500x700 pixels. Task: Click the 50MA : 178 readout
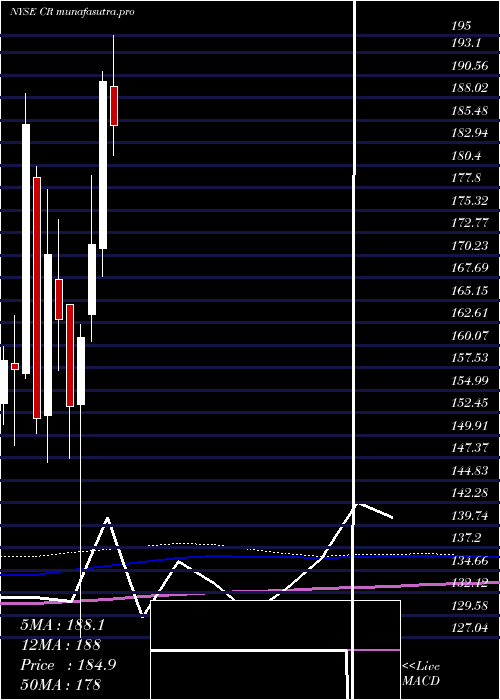click(x=60, y=684)
